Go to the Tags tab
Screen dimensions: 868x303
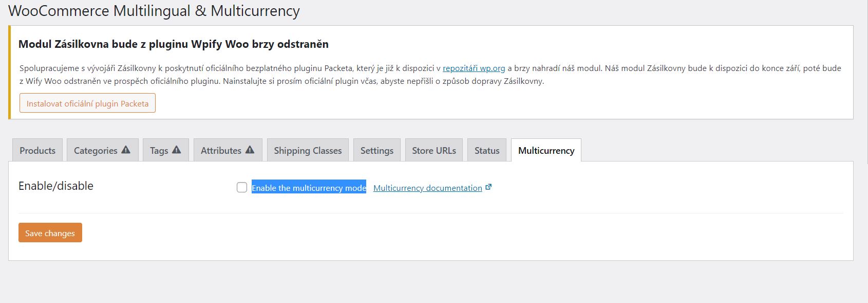[x=165, y=150]
